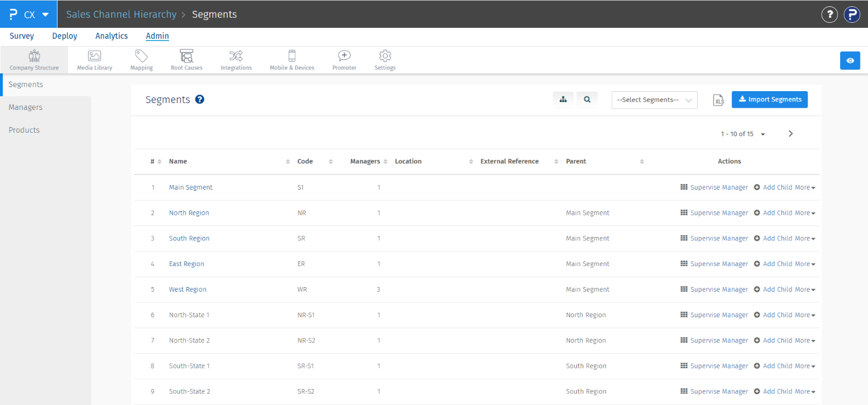Export segments with the XLS icon

pyautogui.click(x=719, y=100)
